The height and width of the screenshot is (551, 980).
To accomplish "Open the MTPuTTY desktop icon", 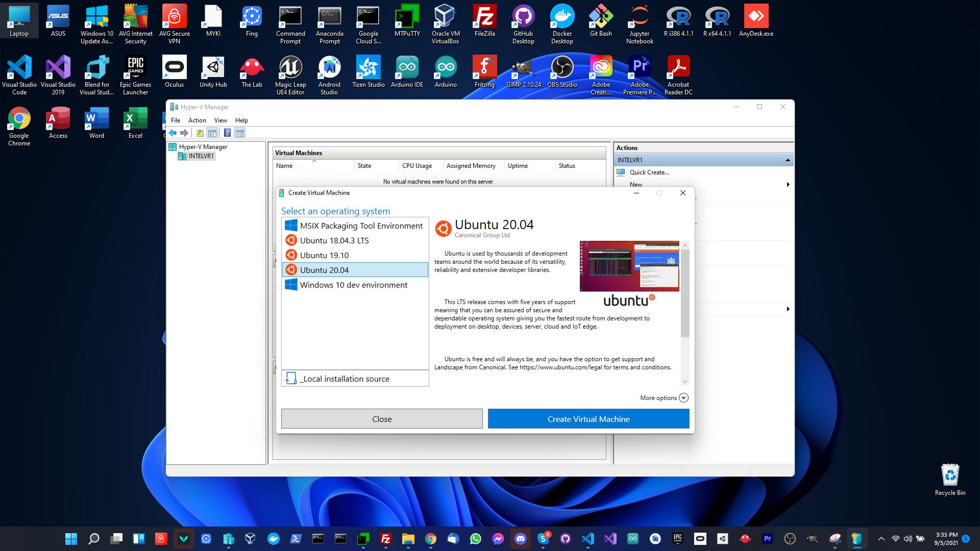I will pyautogui.click(x=407, y=21).
